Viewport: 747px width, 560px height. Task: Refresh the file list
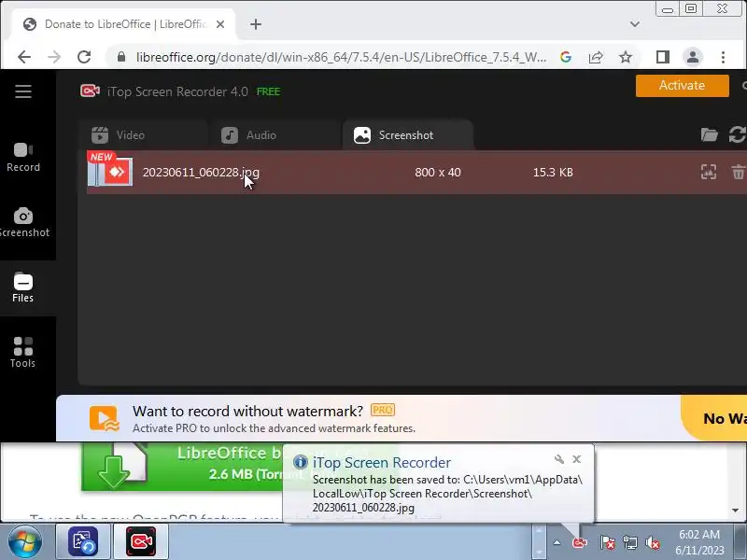(x=738, y=134)
